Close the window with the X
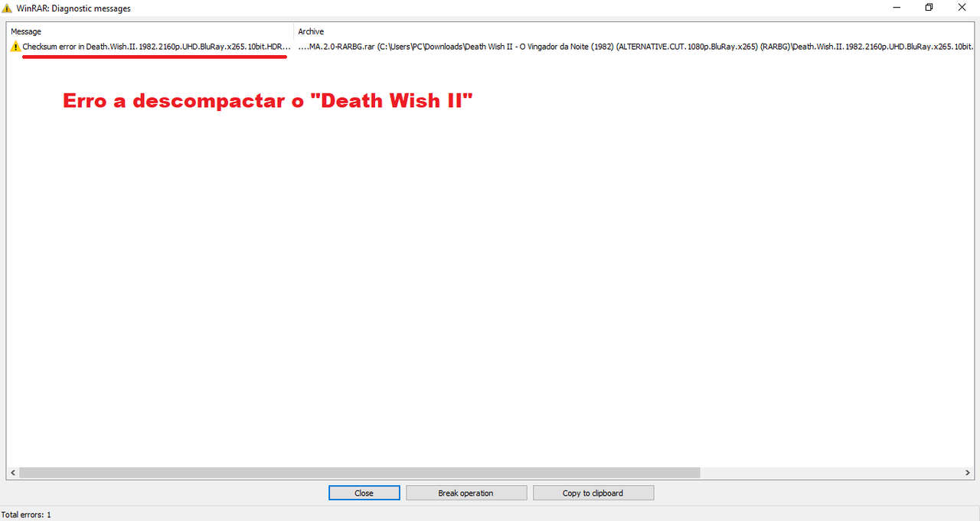The height and width of the screenshot is (521, 980). pyautogui.click(x=962, y=8)
